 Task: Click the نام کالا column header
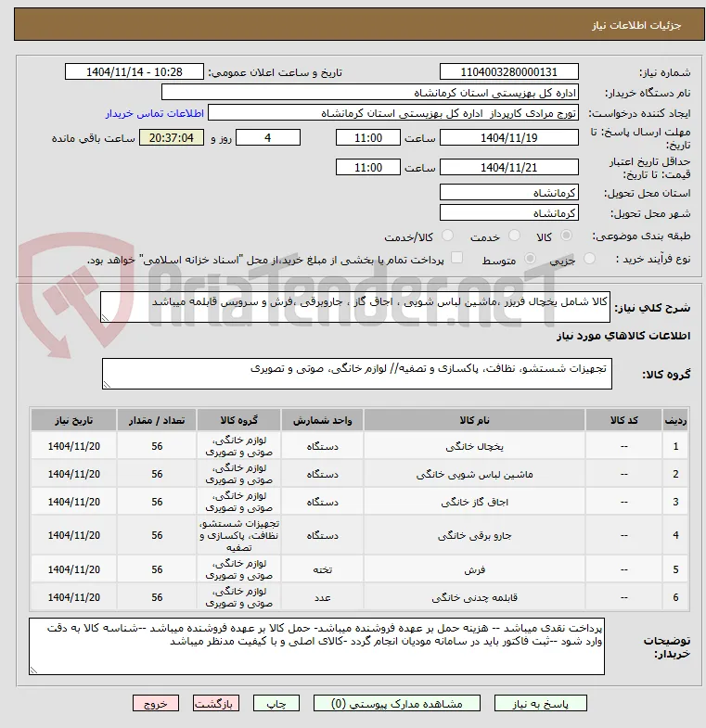click(x=474, y=420)
